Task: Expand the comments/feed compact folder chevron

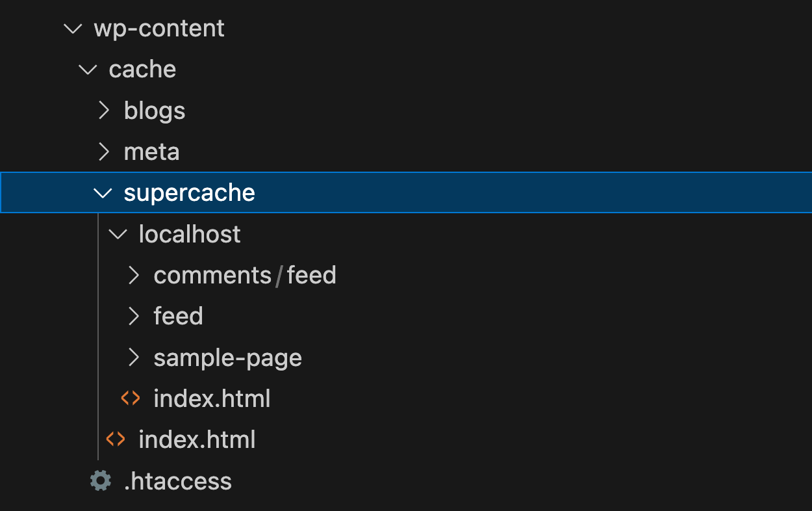Action: point(133,275)
